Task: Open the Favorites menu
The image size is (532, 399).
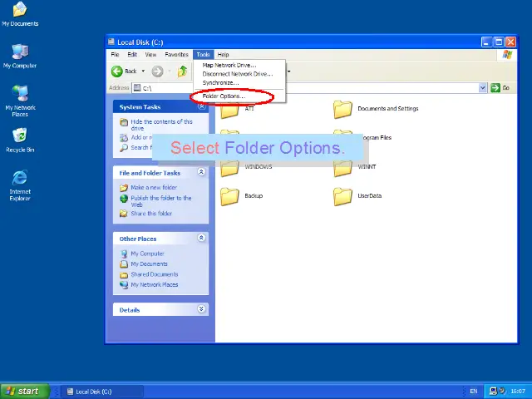Action: coord(176,55)
